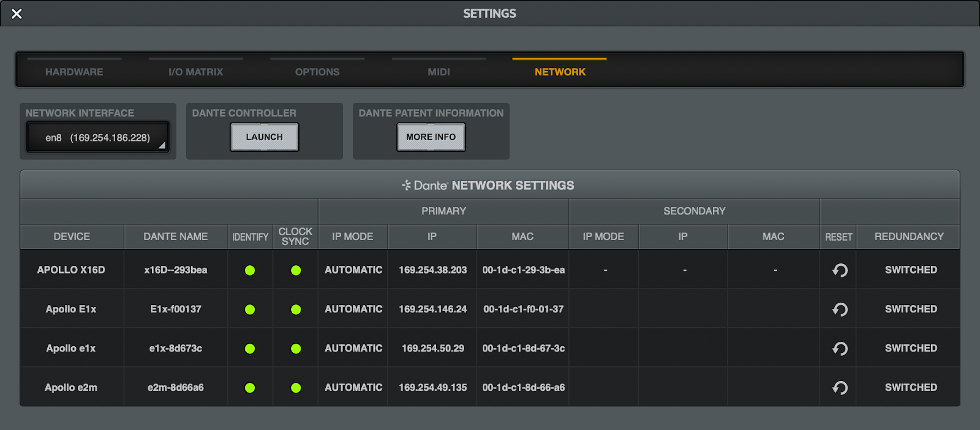Click Clock Sync indicator for APOLLO X16D
980x430 pixels.
click(x=296, y=270)
